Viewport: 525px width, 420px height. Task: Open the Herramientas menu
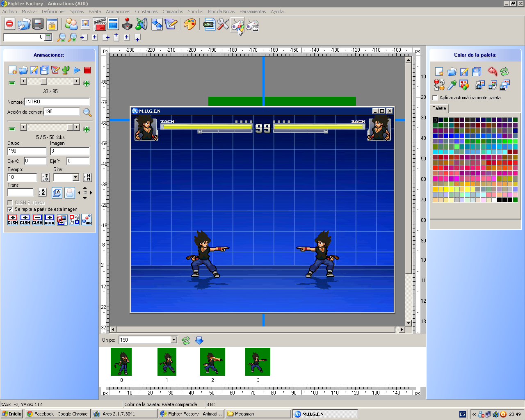click(253, 11)
